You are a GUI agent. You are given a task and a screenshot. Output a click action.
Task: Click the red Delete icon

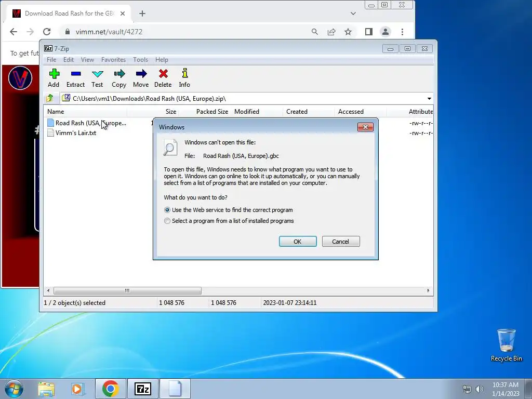(163, 78)
